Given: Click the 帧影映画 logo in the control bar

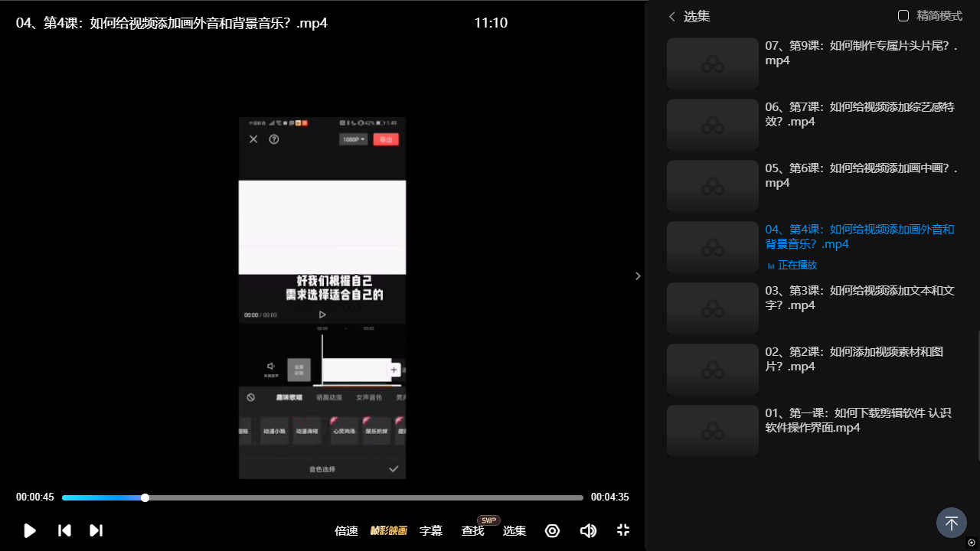Looking at the screenshot, I should tap(389, 530).
